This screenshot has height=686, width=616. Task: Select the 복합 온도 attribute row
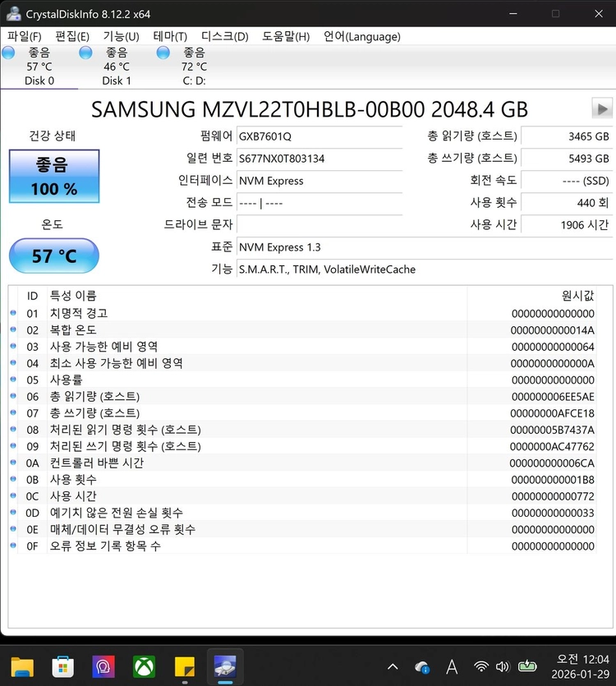pos(302,330)
